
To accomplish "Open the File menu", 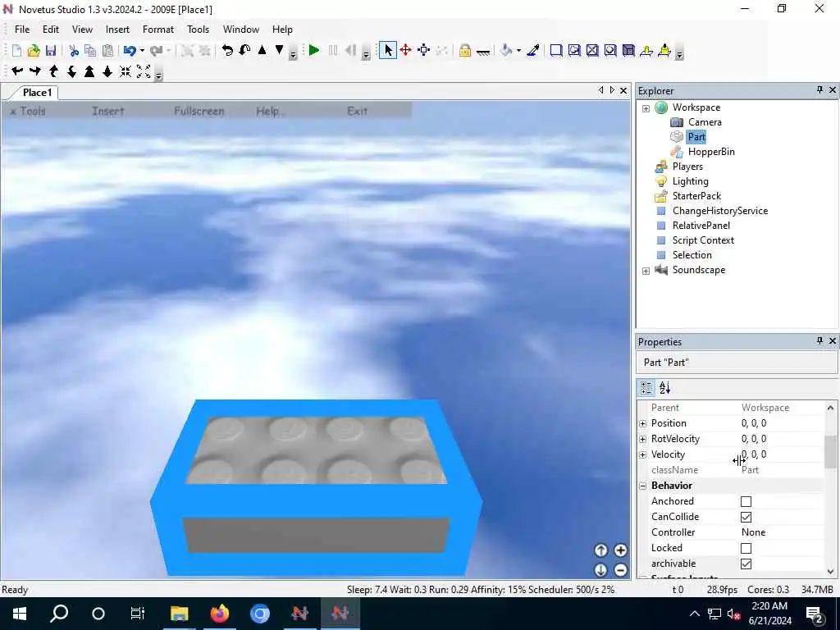I will coord(22,30).
